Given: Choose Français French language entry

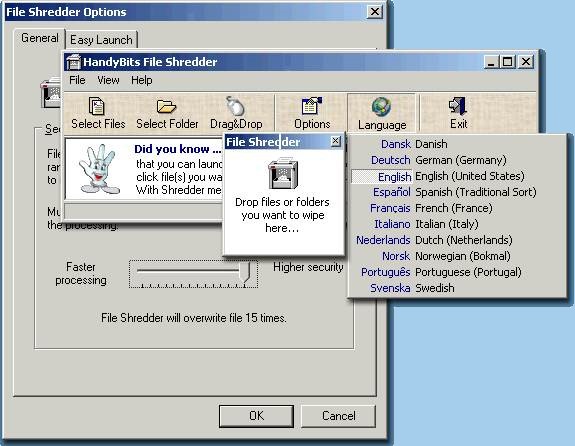Looking at the screenshot, I should pyautogui.click(x=431, y=208).
